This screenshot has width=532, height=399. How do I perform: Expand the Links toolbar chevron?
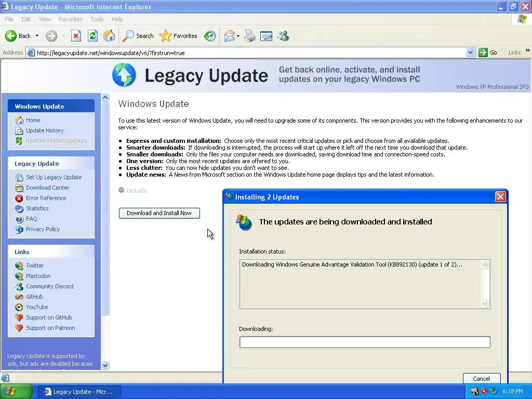[528, 50]
